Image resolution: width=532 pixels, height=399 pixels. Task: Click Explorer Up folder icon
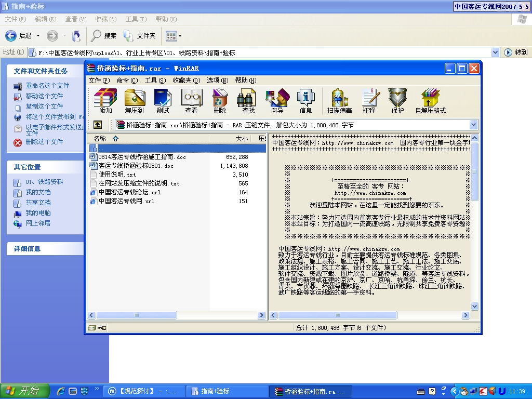76,36
